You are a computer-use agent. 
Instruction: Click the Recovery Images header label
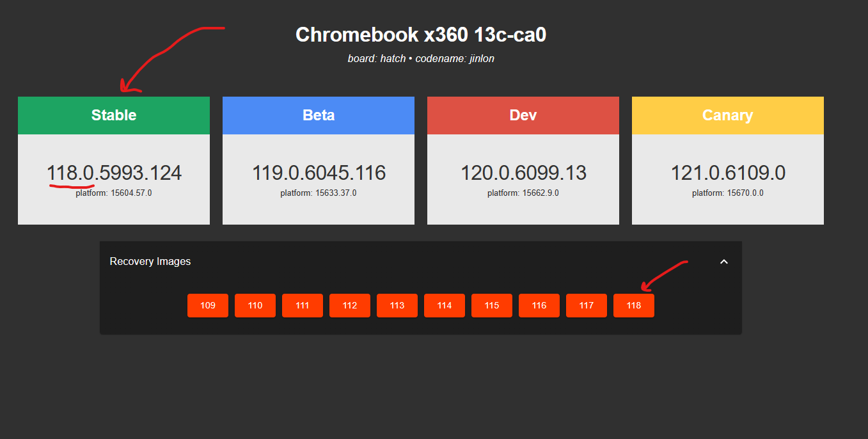(150, 262)
